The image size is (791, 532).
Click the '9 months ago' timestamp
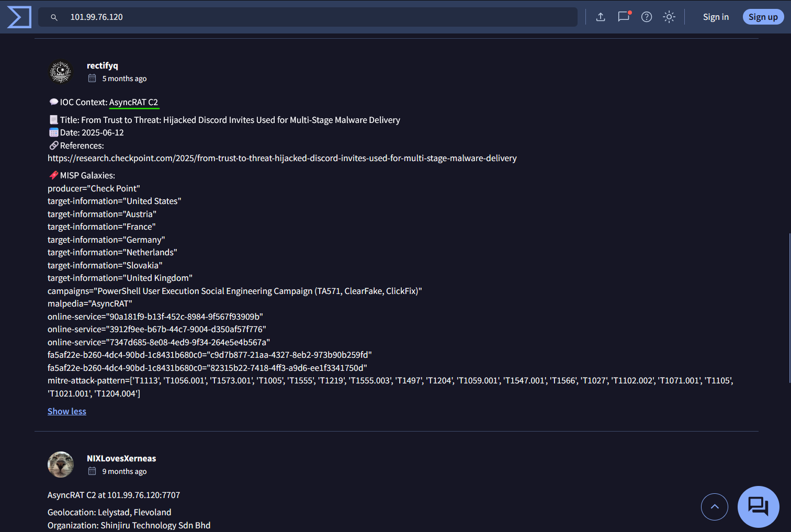(125, 471)
